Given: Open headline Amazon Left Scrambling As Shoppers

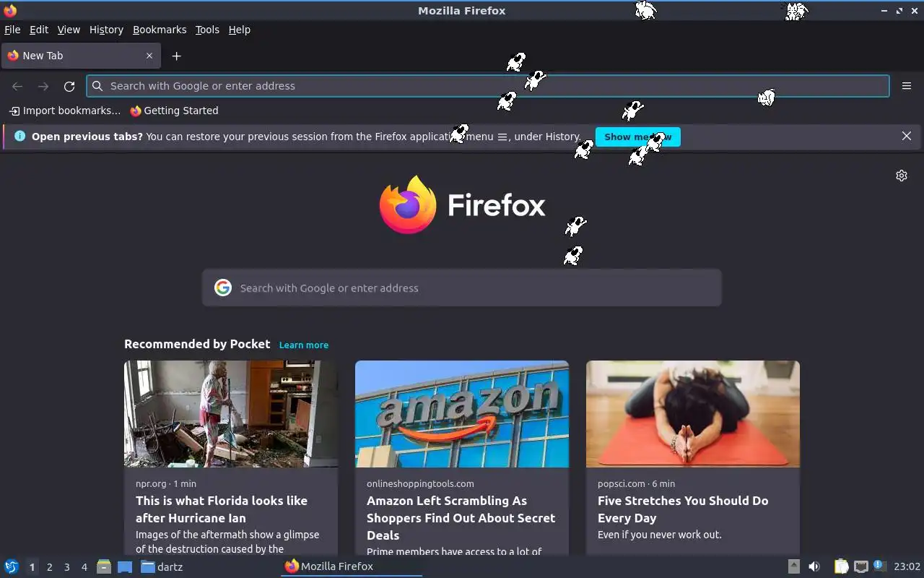Looking at the screenshot, I should pyautogui.click(x=461, y=518).
